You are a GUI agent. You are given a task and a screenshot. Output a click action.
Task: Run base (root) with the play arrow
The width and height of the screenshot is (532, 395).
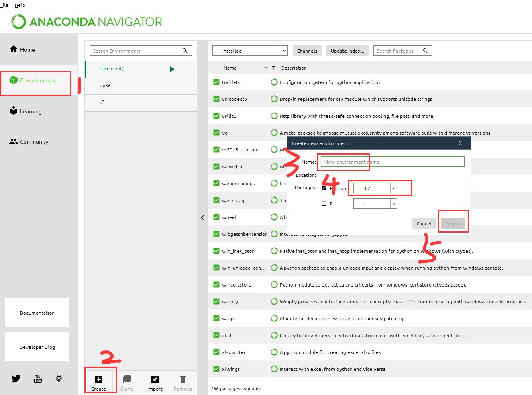tap(172, 69)
